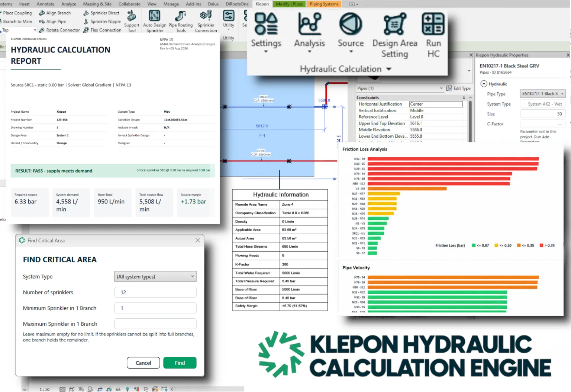Image resolution: width=571 pixels, height=392 pixels.
Task: Collapse the Hydraulic section chevron
Action: [x=484, y=84]
